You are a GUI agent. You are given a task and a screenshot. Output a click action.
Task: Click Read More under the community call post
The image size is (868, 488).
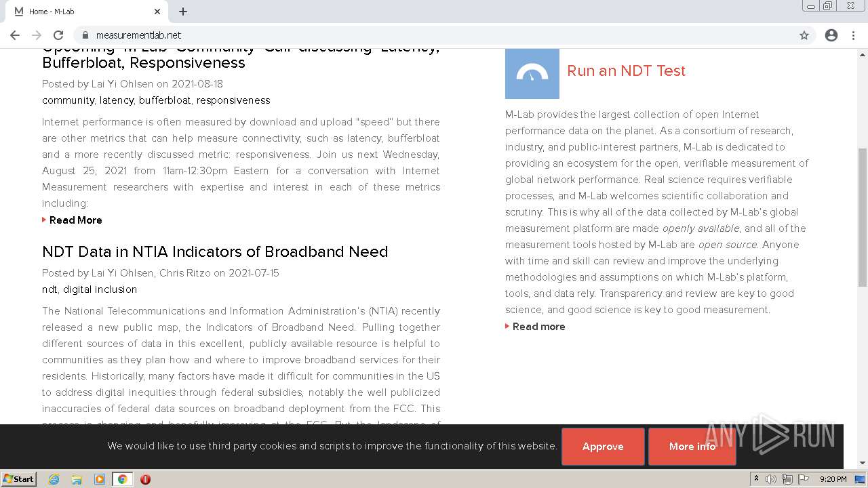[x=75, y=220]
